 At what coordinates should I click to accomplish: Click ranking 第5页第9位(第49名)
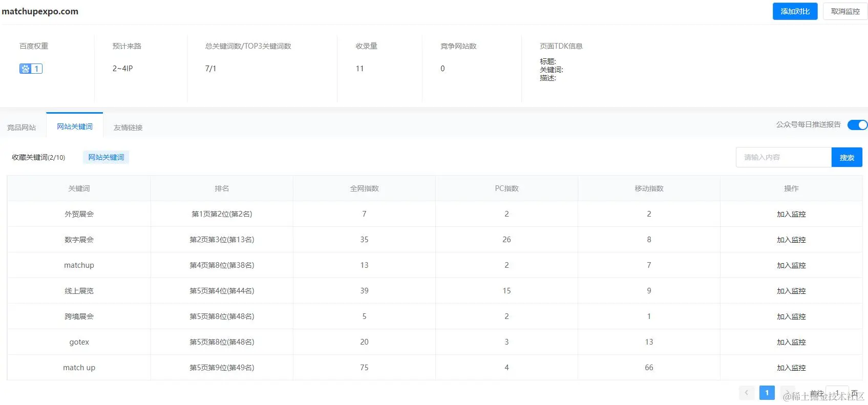[x=222, y=368]
